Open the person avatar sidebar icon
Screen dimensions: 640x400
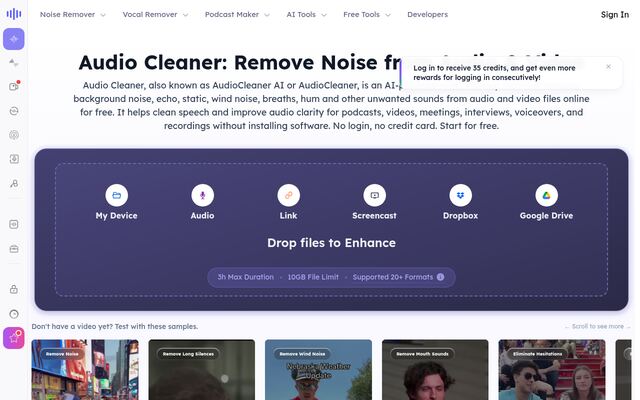14,183
